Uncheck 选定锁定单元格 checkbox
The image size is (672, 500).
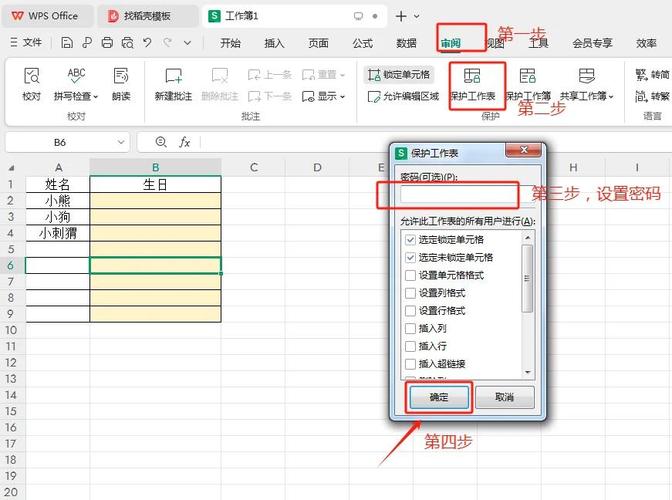point(410,240)
